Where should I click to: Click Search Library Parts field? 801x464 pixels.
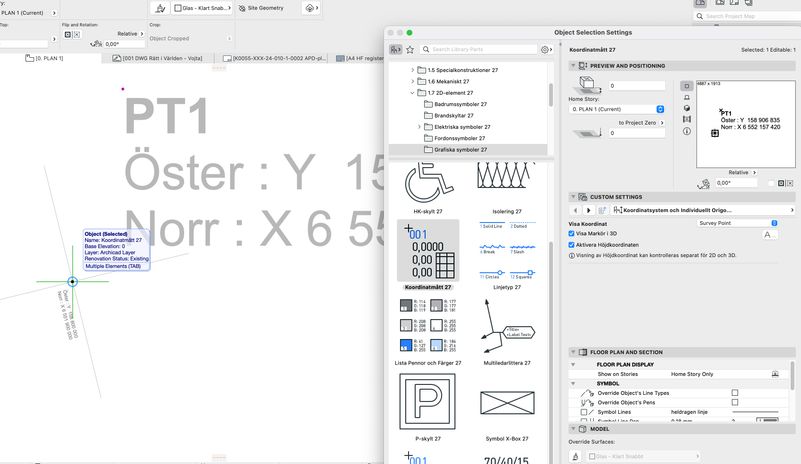[x=480, y=49]
